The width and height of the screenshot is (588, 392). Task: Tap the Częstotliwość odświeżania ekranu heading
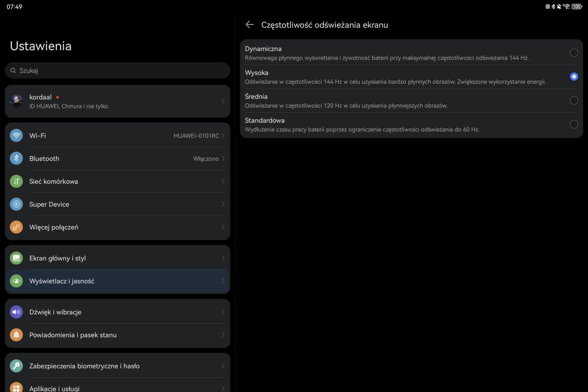pos(324,25)
